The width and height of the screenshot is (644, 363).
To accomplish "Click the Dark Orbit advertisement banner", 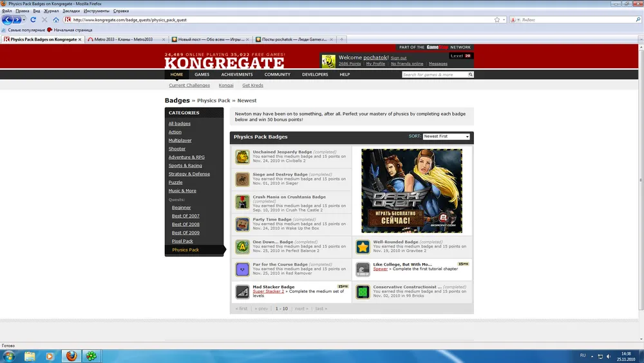I will click(412, 191).
